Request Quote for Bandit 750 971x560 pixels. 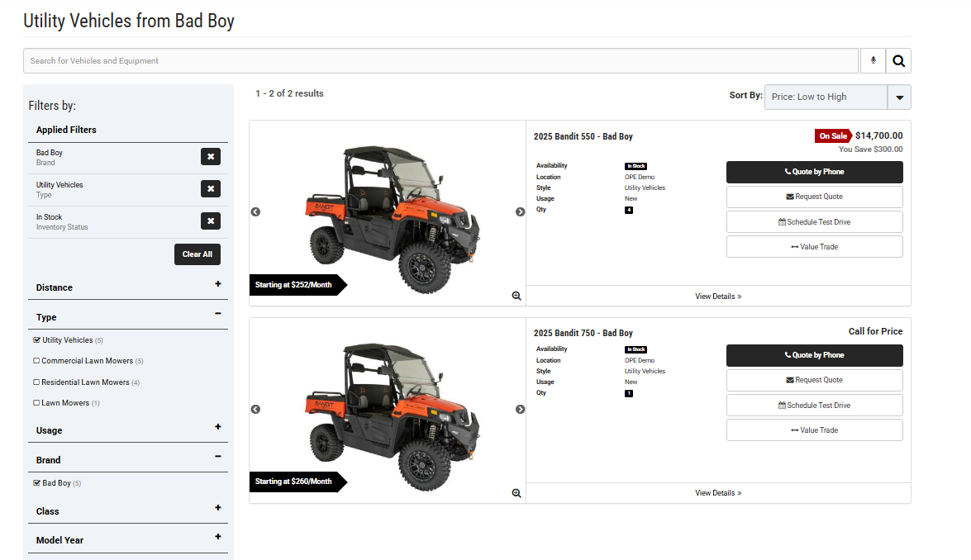[x=814, y=380]
